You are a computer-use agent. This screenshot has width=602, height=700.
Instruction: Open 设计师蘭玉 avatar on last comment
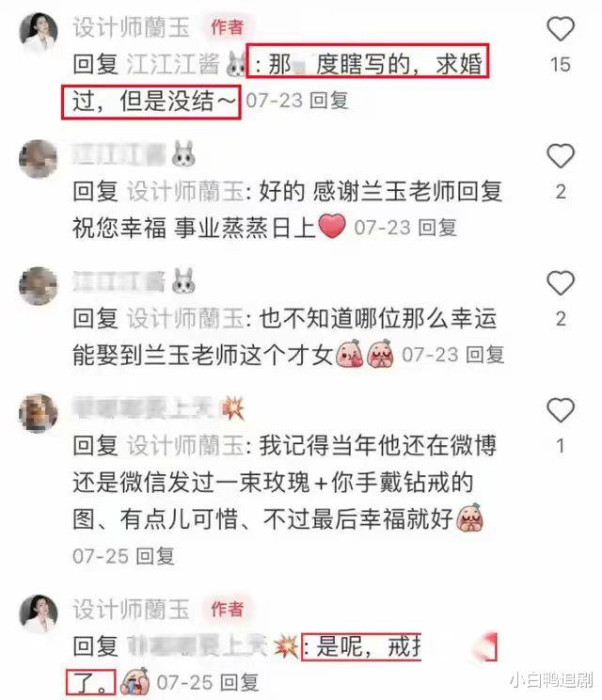[39, 613]
